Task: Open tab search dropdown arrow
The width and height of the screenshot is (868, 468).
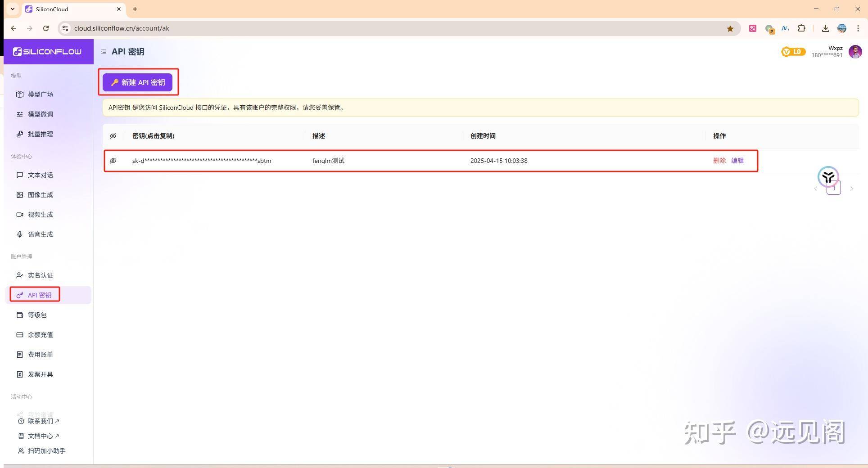Action: (13, 9)
